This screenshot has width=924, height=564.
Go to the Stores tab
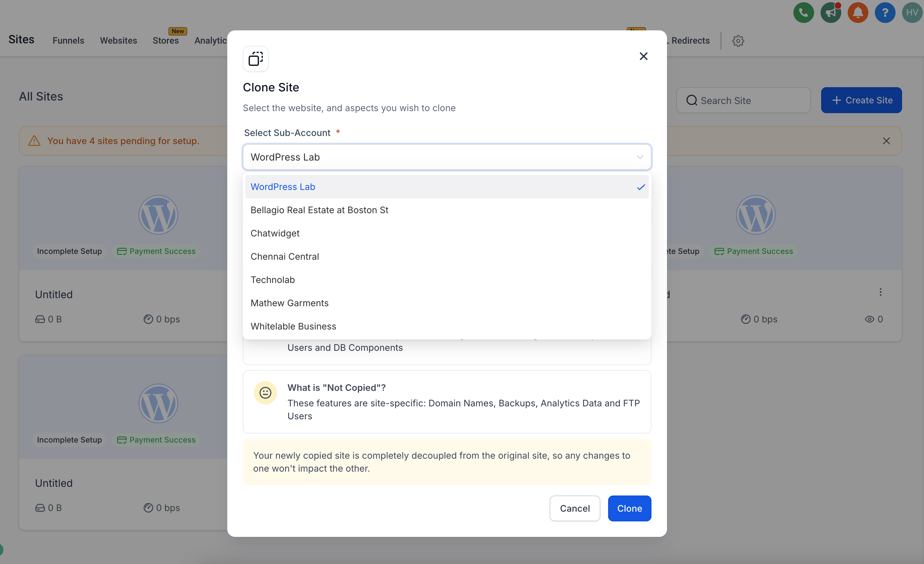(166, 40)
